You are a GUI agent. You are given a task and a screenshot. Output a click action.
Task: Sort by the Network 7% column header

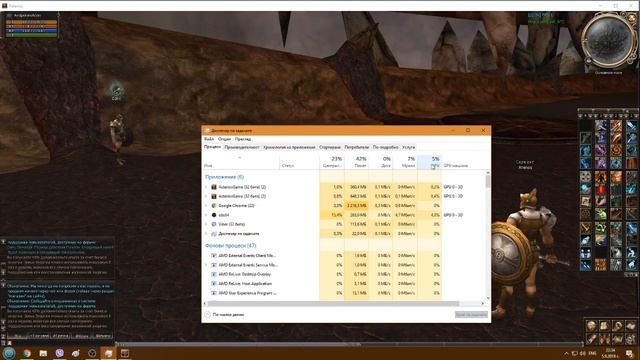click(405, 162)
